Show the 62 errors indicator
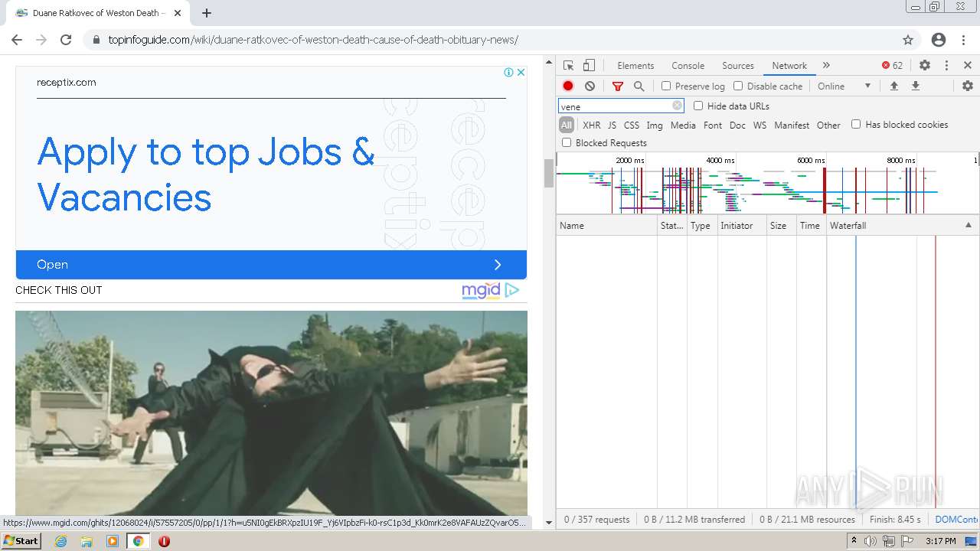 (893, 66)
